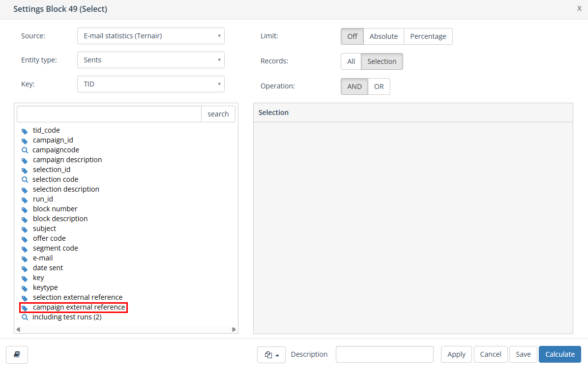Select the 'campaigncode' field label

click(x=56, y=150)
